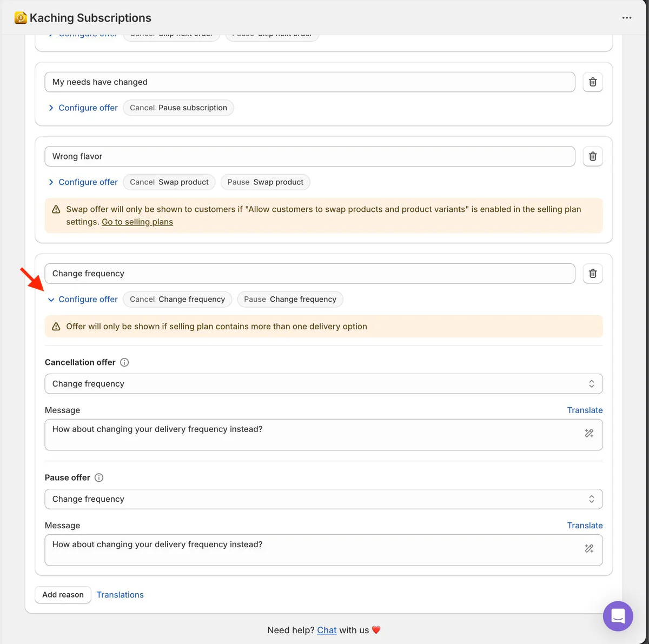Click the 'Cancel Pause subscription' tag
The width and height of the screenshot is (649, 644).
coord(178,108)
